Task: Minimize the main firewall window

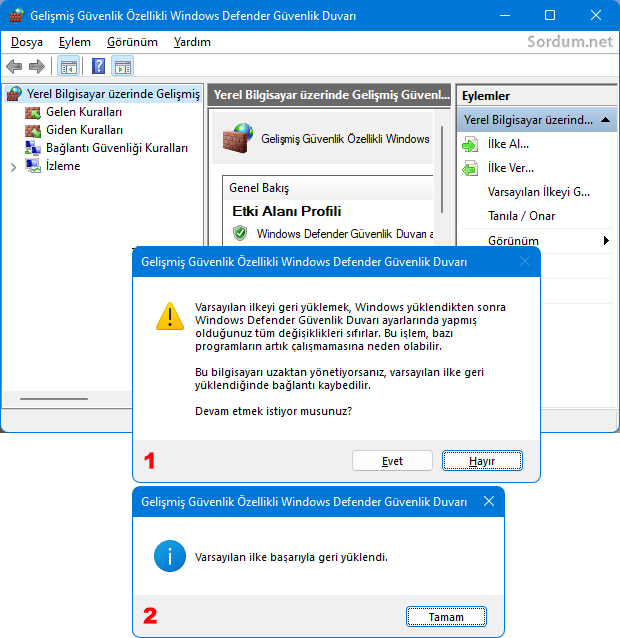Action: [505, 15]
